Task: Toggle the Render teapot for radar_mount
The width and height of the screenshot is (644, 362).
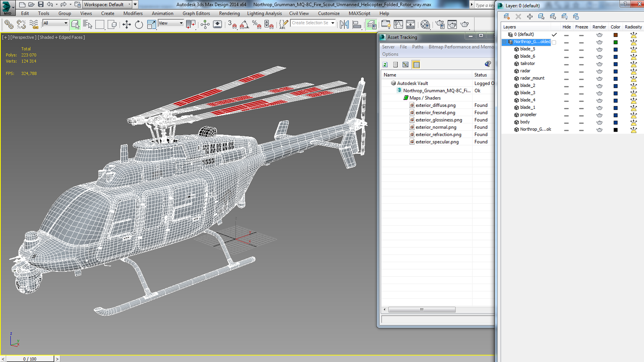Action: [x=599, y=79]
